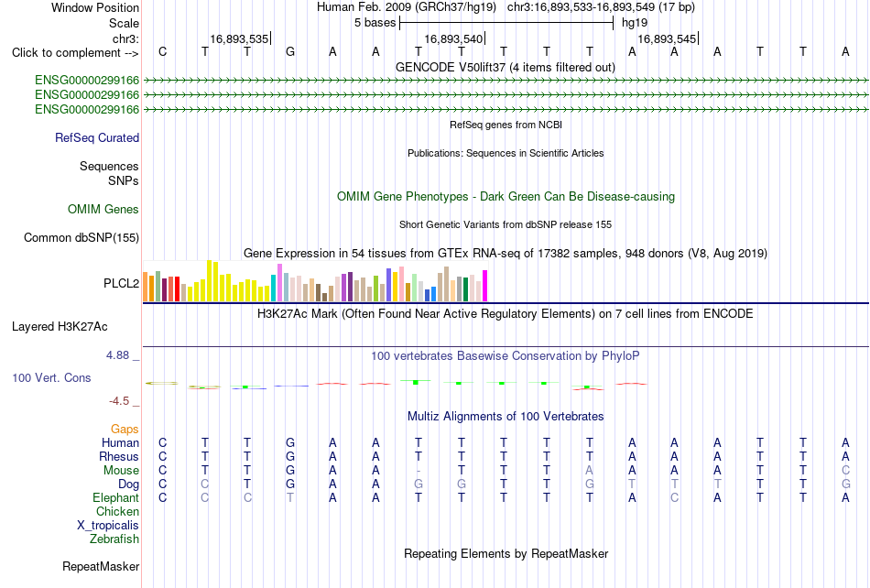Select the Mouse species row label

121,471
